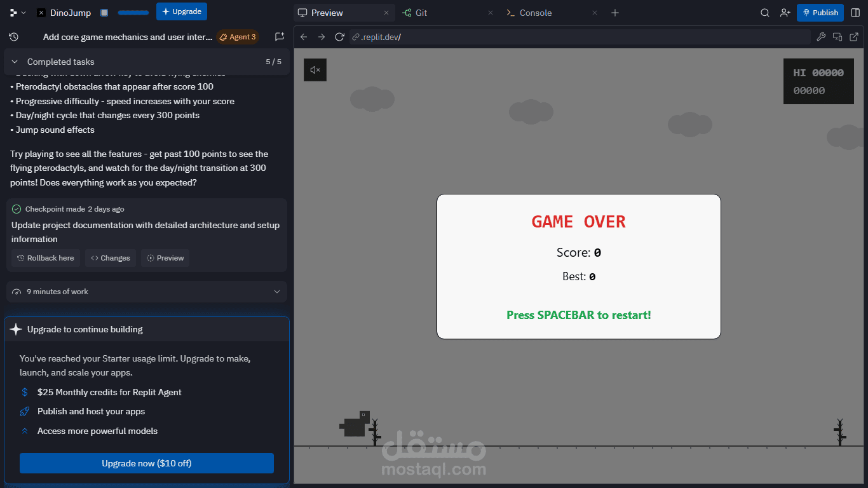This screenshot has height=488, width=868.
Task: Add a new tab with plus icon
Action: tap(614, 13)
